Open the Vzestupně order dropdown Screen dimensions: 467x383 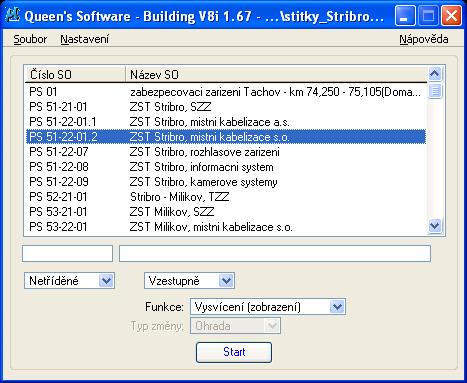189,280
